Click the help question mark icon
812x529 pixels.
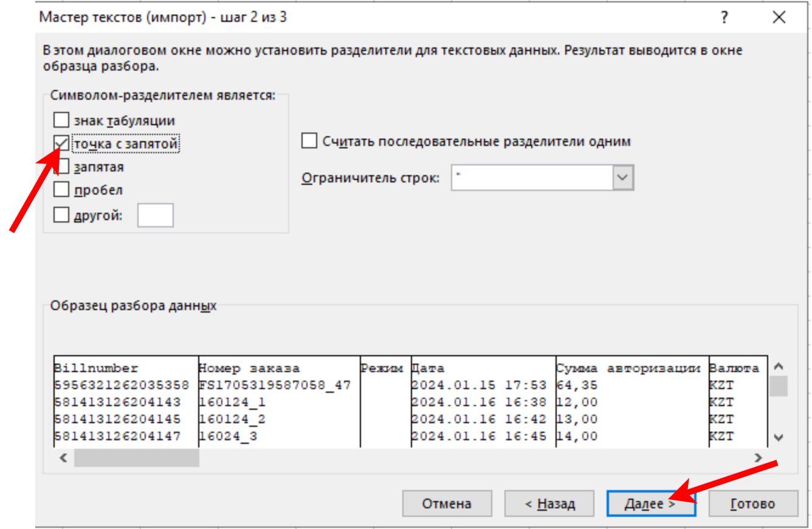pyautogui.click(x=724, y=18)
